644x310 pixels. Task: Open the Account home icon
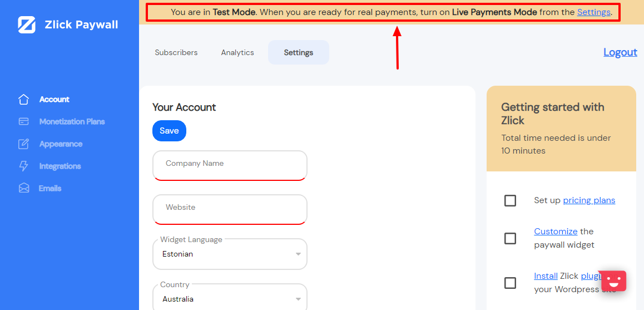pyautogui.click(x=23, y=100)
